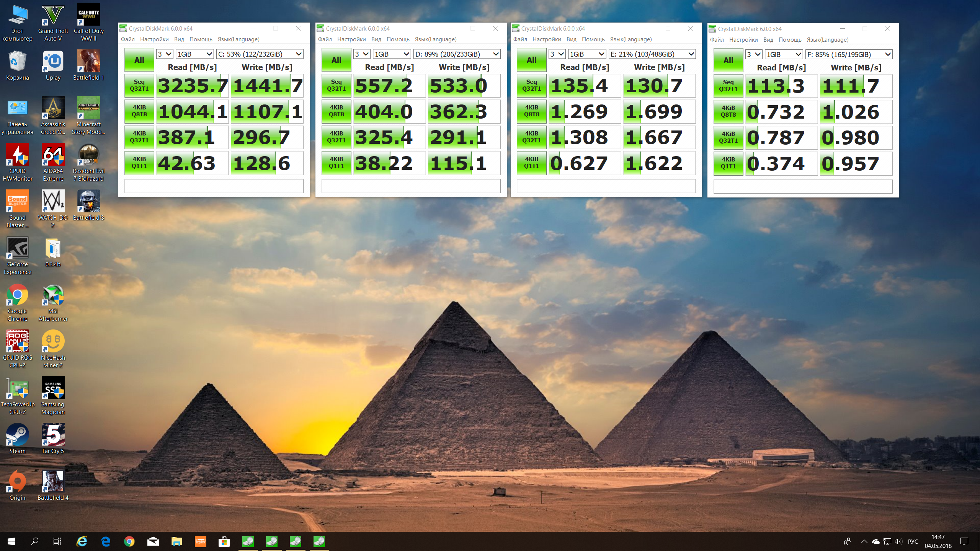Screen dimensions: 980x551
Task: Open Язык(Language) menu in the F: drive window
Action: coord(827,40)
